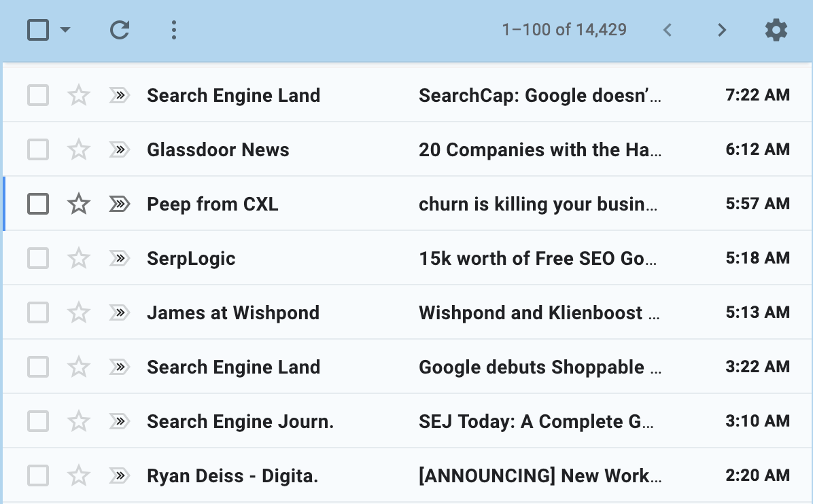Click sender name 'SerpLogic'
Viewport: 813px width, 504px height.
(x=191, y=259)
